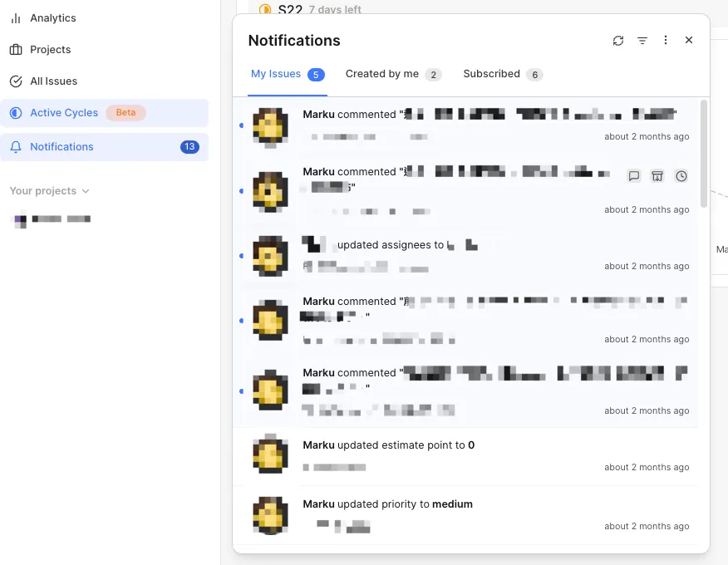Screen dimensions: 728x565
Task: Open the updated estimate point notification
Action: click(465, 456)
